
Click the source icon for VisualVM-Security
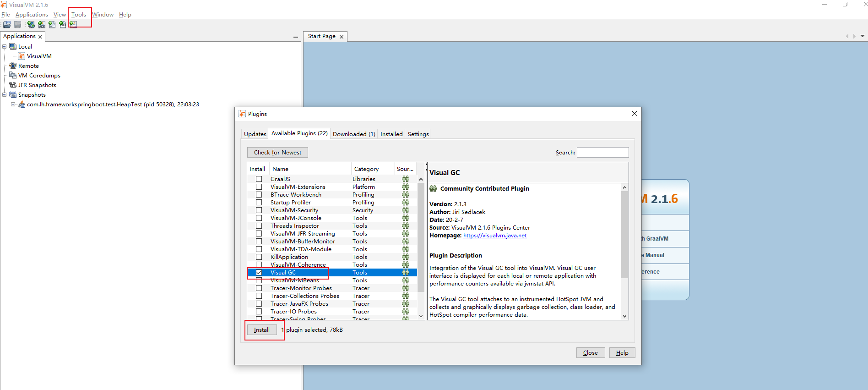(x=406, y=210)
